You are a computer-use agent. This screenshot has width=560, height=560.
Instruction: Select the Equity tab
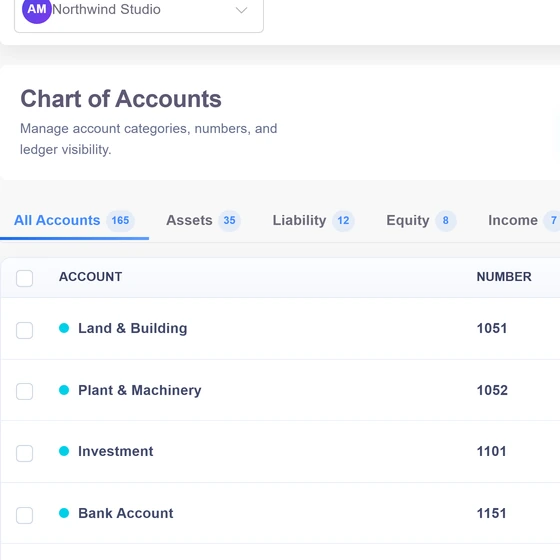click(x=421, y=220)
